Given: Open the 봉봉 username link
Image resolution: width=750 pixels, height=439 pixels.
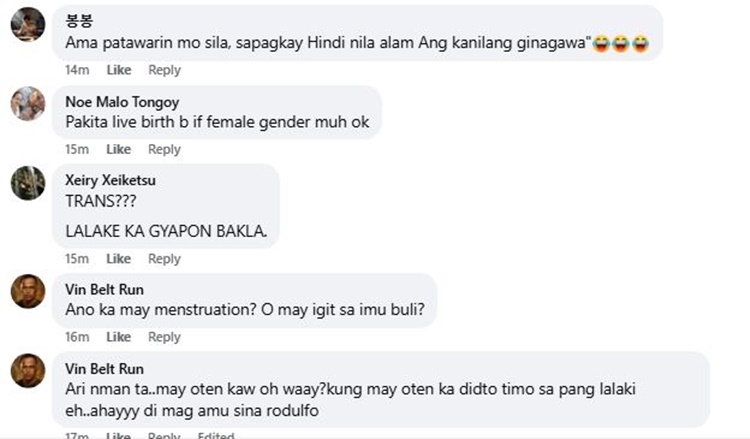Looking at the screenshot, I should 79,21.
